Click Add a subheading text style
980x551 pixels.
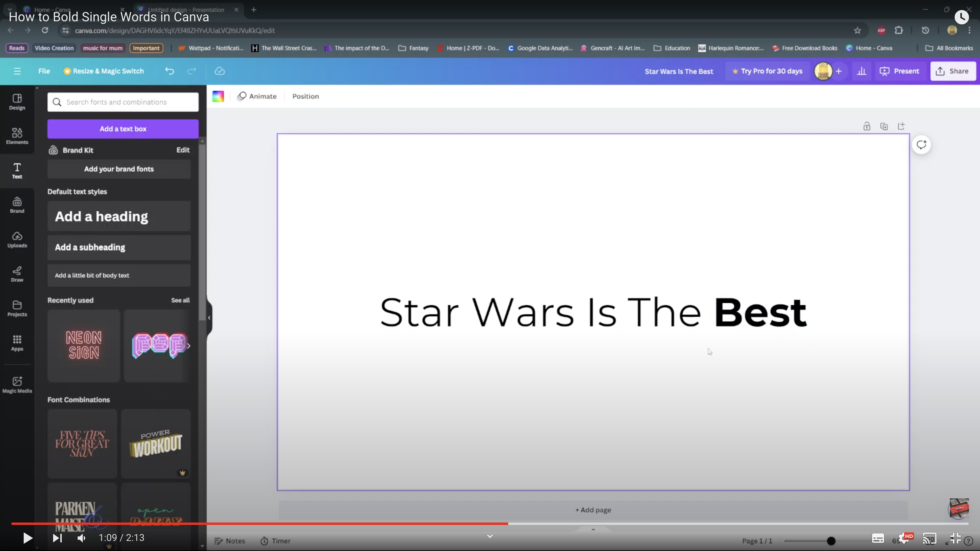click(x=119, y=247)
